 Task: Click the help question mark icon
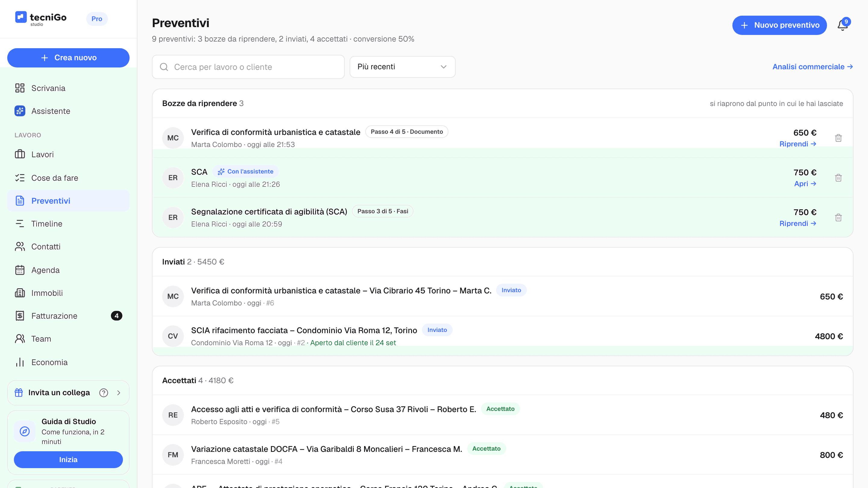tap(104, 393)
